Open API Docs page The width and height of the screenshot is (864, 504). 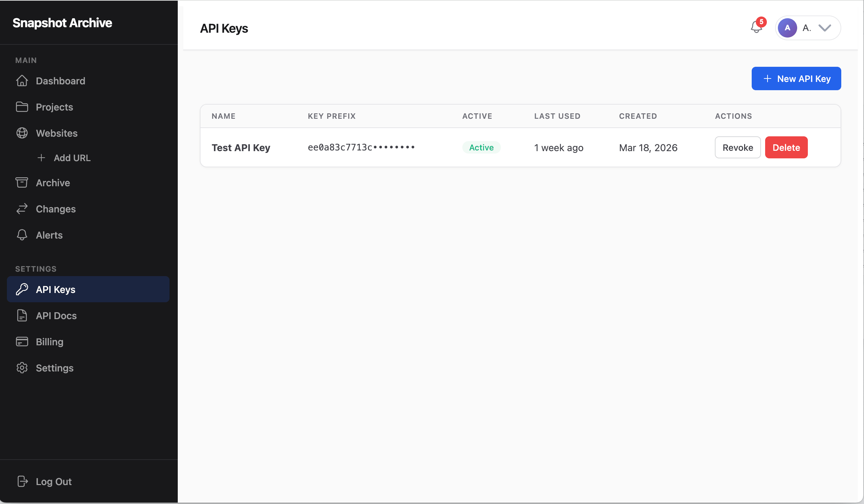click(x=88, y=315)
